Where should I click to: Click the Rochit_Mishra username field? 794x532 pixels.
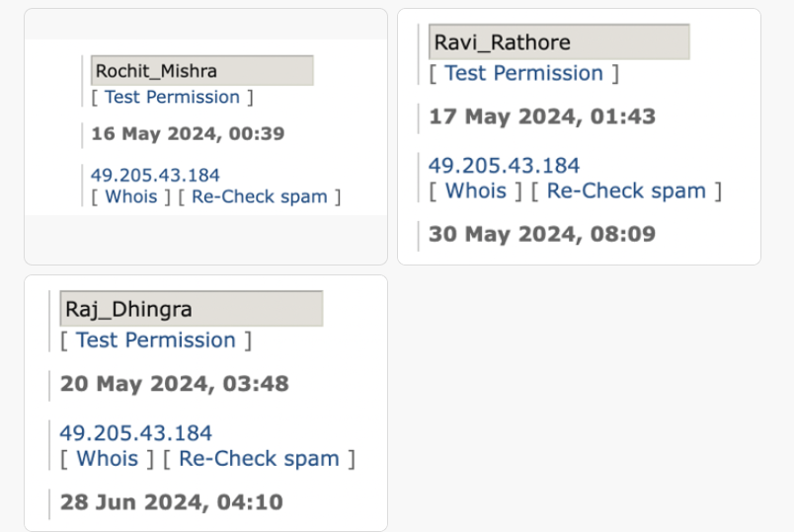(201, 71)
